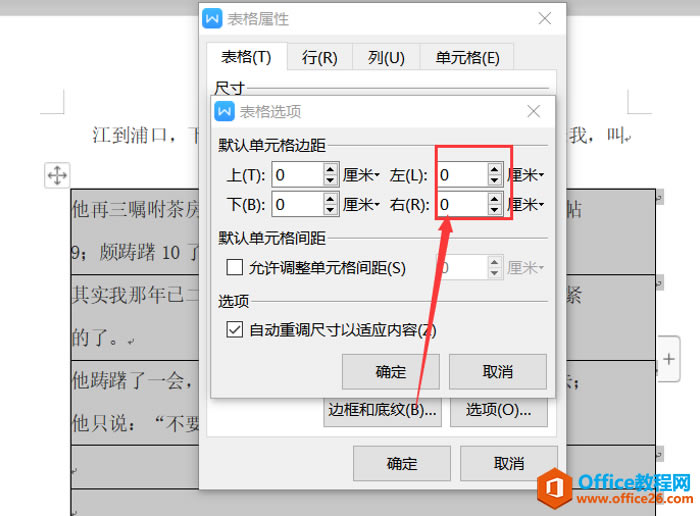Screen dimensions: 700x516
Task: Click the 上(T) margin input field
Action: (298, 175)
